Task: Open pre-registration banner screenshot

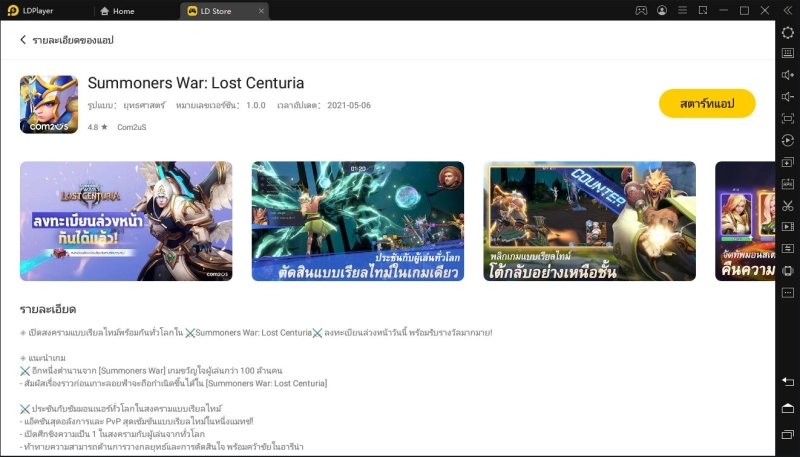Action: [x=126, y=221]
